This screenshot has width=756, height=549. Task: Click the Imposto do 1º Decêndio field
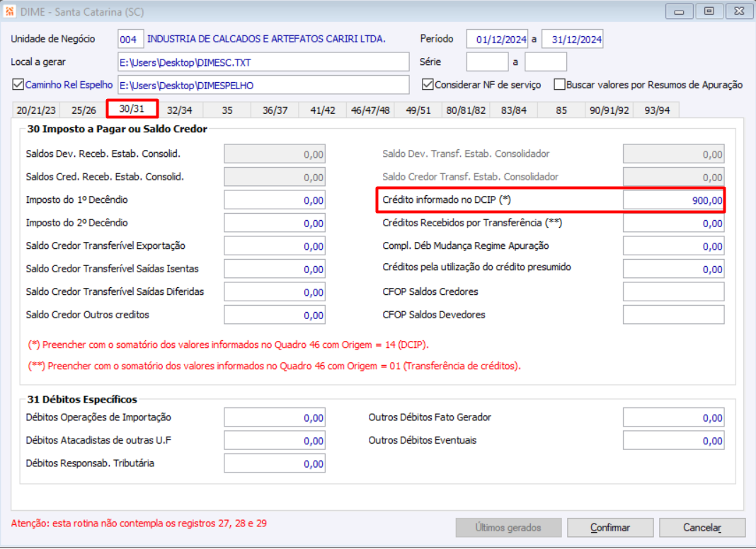pos(275,200)
